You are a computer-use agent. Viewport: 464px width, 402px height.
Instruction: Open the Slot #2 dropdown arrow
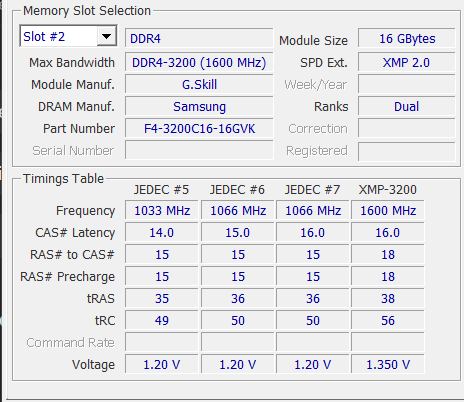(x=106, y=36)
